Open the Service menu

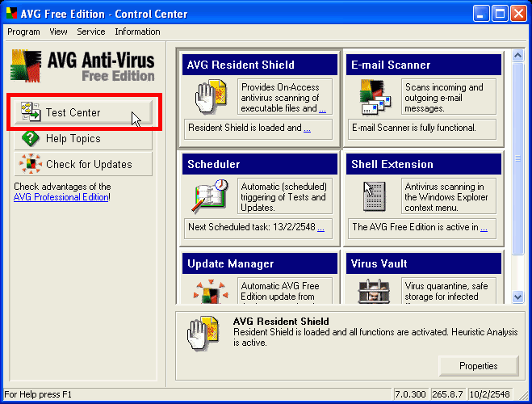pyautogui.click(x=91, y=32)
